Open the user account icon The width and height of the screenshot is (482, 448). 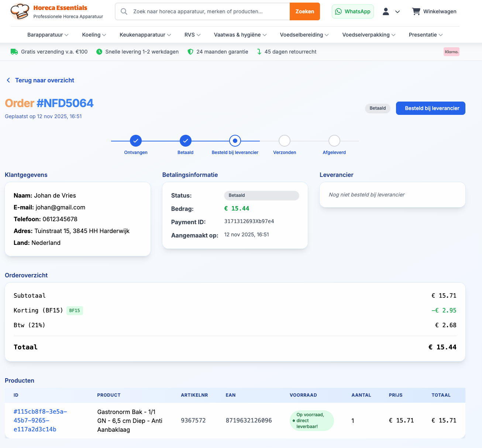(x=386, y=11)
